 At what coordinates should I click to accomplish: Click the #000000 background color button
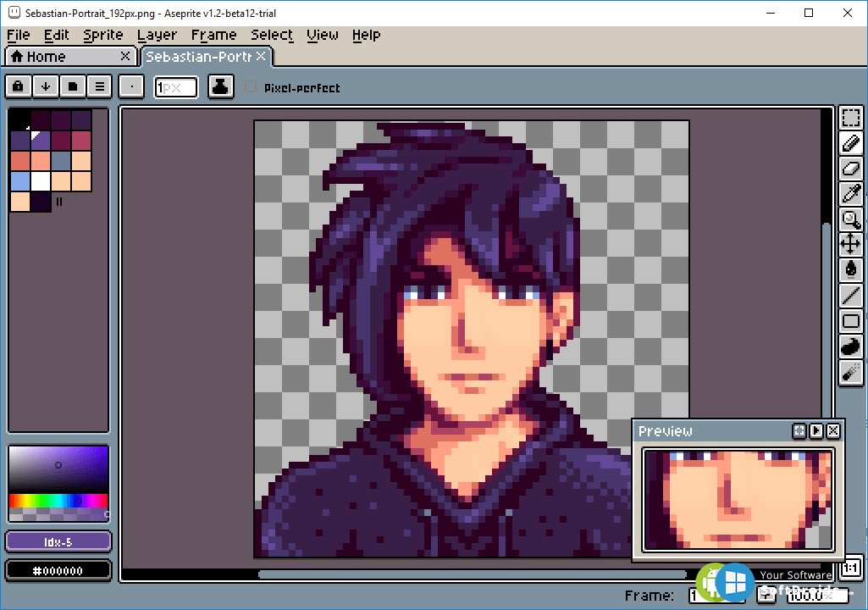tap(58, 570)
